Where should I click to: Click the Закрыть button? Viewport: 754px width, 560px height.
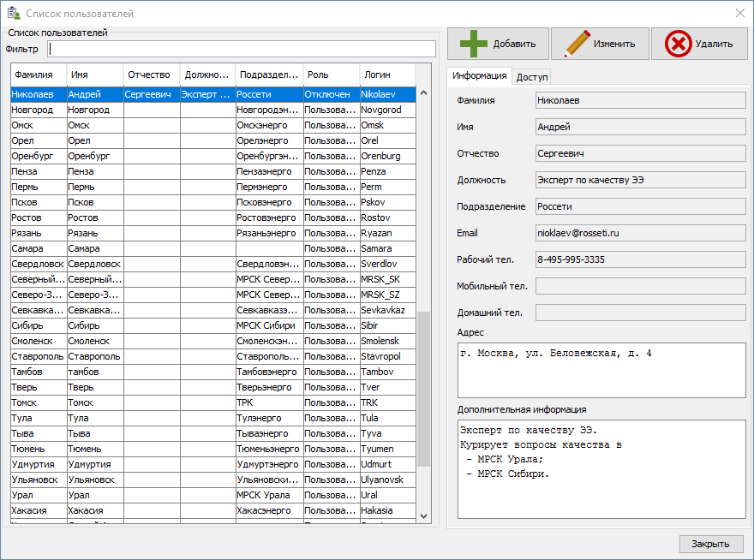(x=710, y=544)
